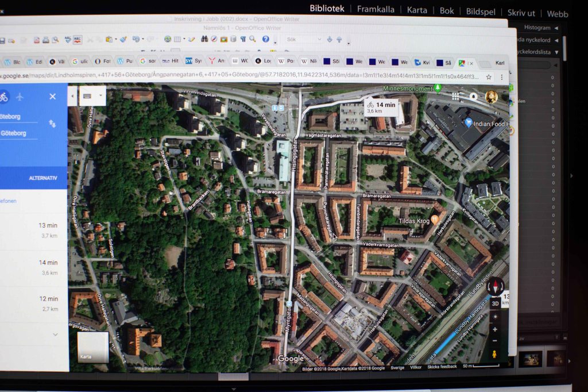Zoom in with the map plus button
588x392 pixels.
[x=494, y=329]
